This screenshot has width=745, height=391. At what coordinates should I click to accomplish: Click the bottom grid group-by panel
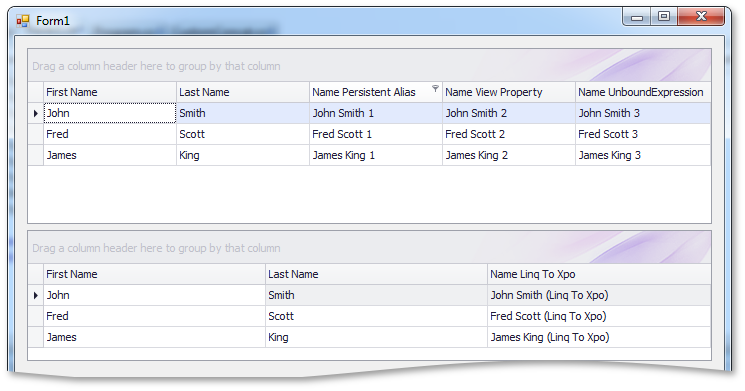(x=369, y=248)
